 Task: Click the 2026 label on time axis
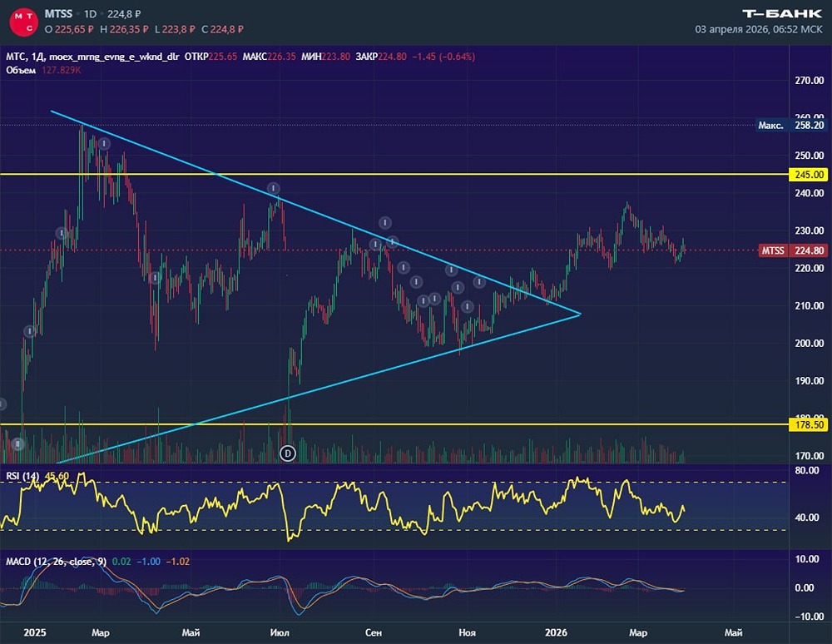[556, 632]
